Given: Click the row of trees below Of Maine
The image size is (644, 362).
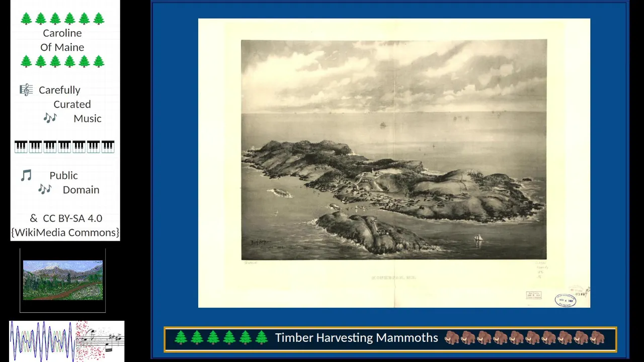Looking at the screenshot, I should [62, 61].
